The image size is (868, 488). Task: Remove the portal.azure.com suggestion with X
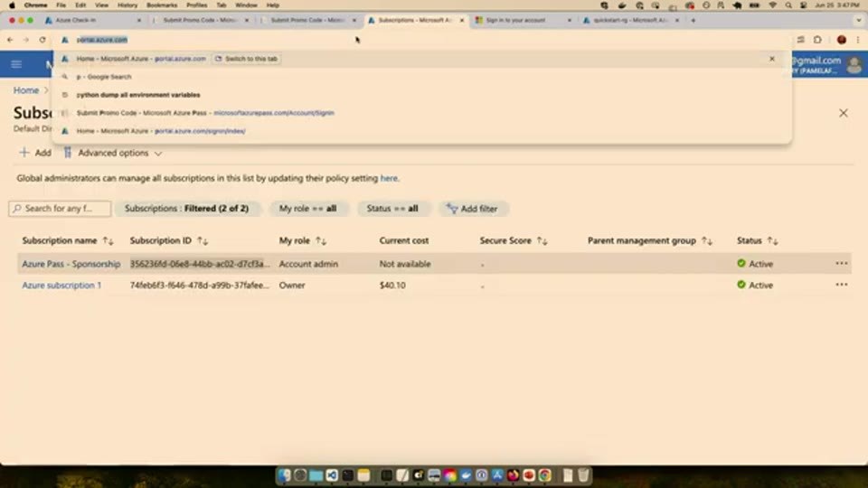(x=771, y=59)
